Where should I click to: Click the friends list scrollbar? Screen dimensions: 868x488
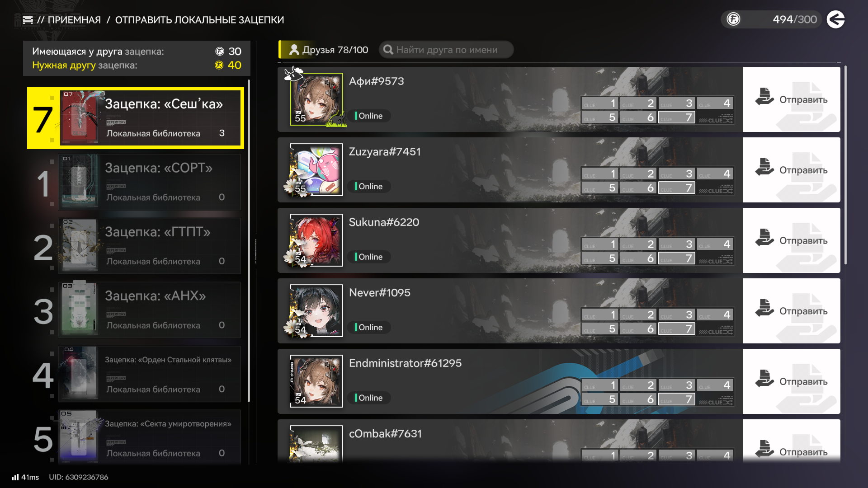[x=845, y=165]
